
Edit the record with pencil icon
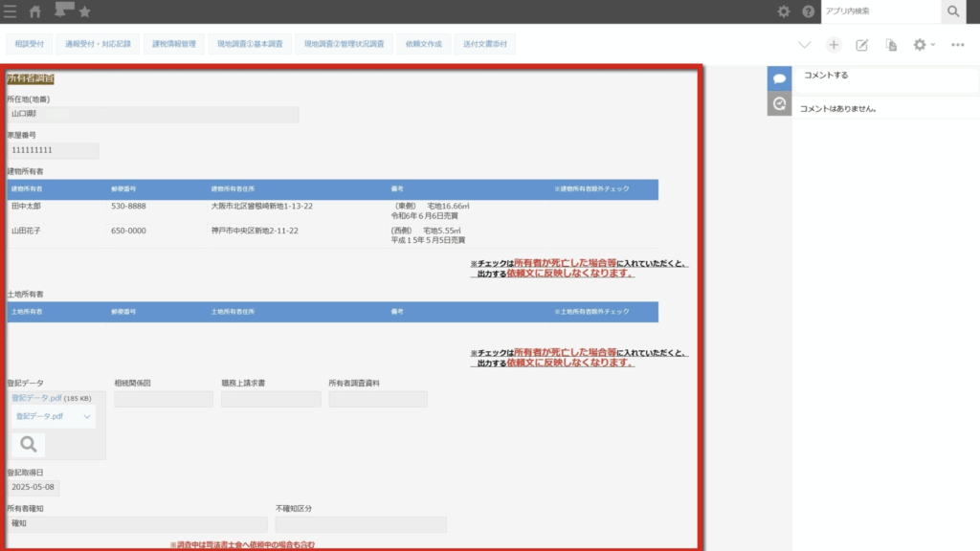pos(862,45)
